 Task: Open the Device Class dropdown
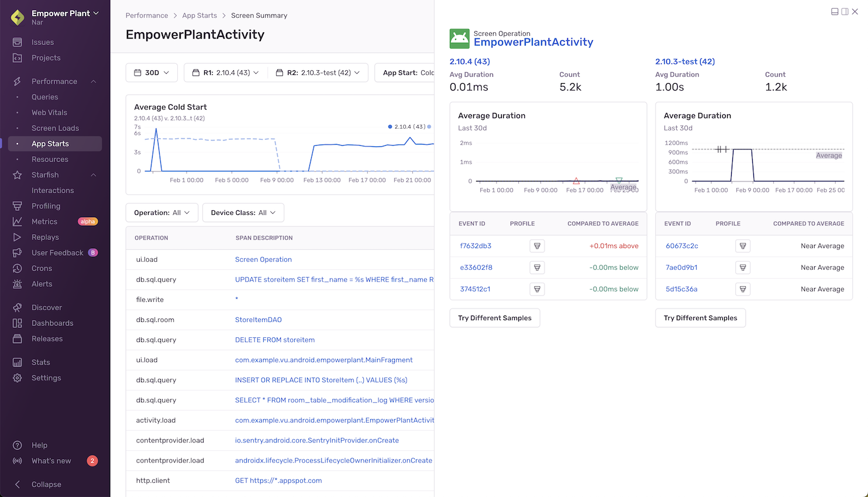(243, 212)
